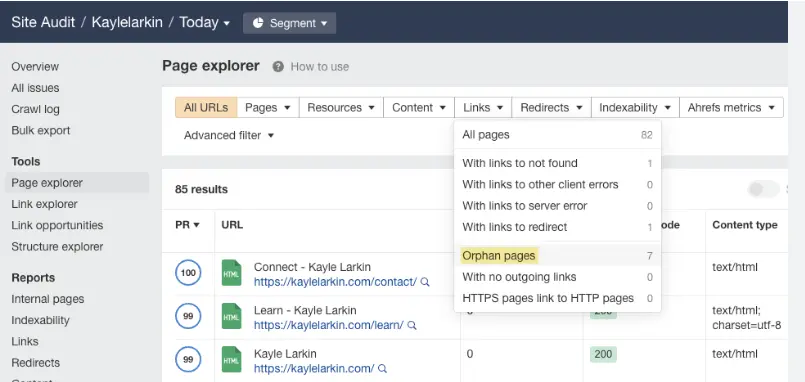Toggle the switch right of 85 results
Viewport: 805px width, 382px height.
(763, 189)
